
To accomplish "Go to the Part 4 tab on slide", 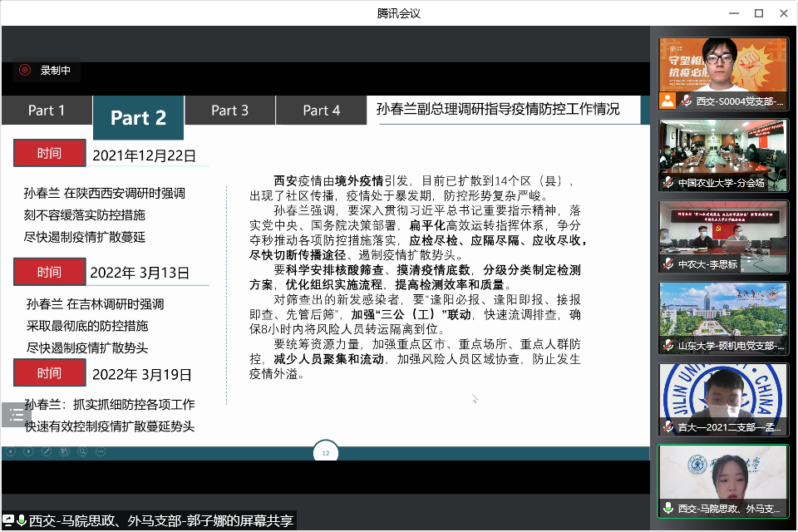I will pyautogui.click(x=321, y=111).
